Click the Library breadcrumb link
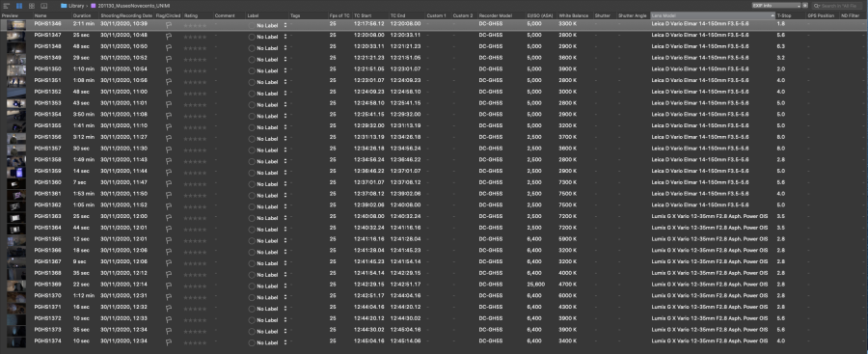 (x=76, y=6)
